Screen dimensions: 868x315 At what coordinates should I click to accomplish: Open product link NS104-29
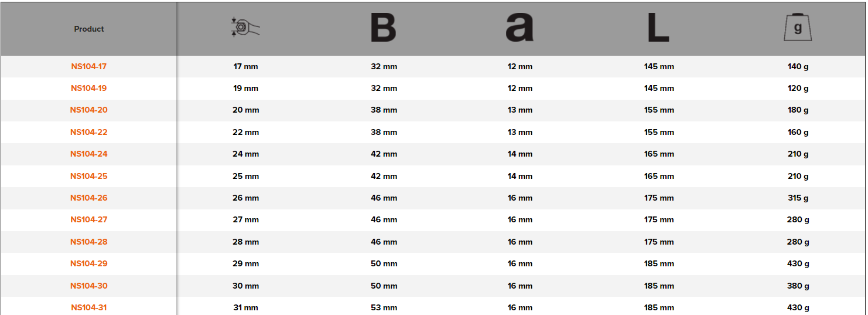coord(89,263)
